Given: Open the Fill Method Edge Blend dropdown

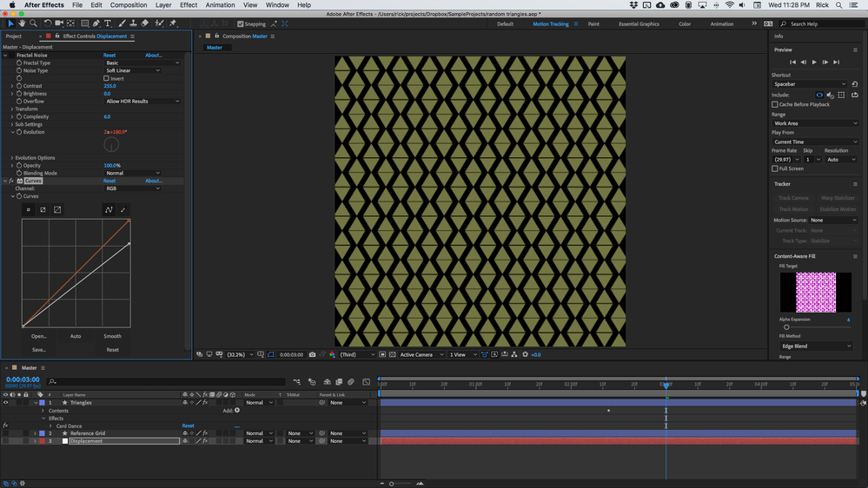Looking at the screenshot, I should pos(817,346).
